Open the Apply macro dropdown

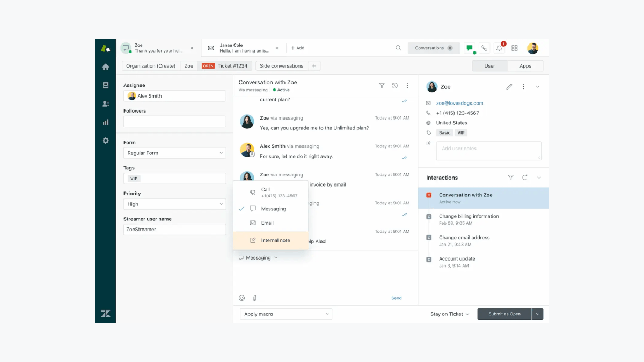click(286, 314)
